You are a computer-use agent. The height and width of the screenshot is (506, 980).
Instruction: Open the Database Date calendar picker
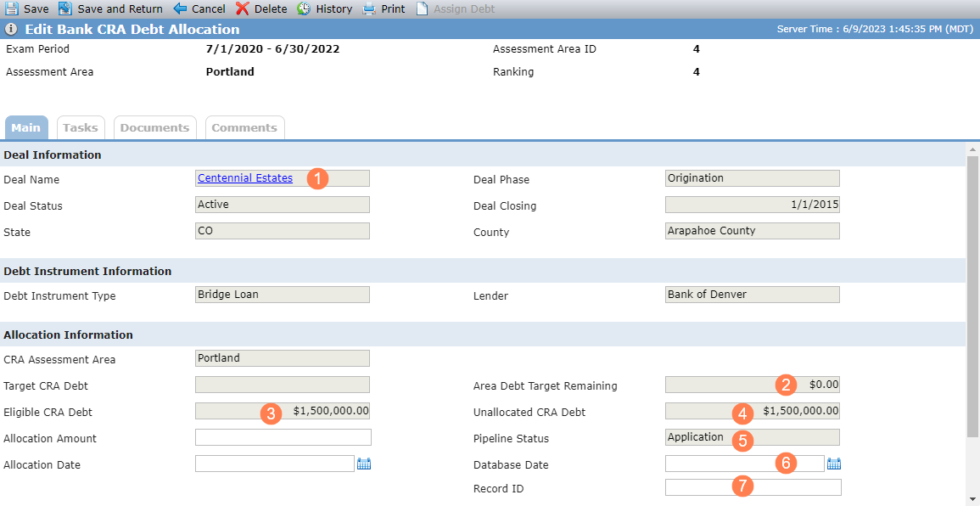pos(834,464)
